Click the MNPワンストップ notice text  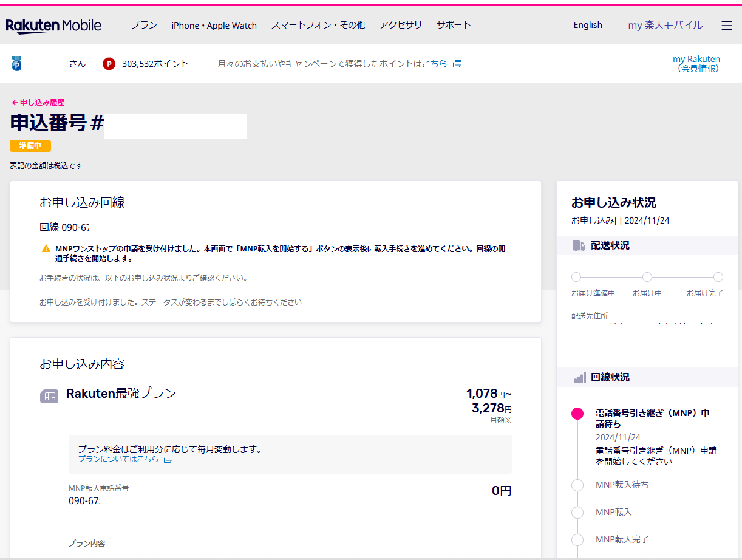[280, 253]
